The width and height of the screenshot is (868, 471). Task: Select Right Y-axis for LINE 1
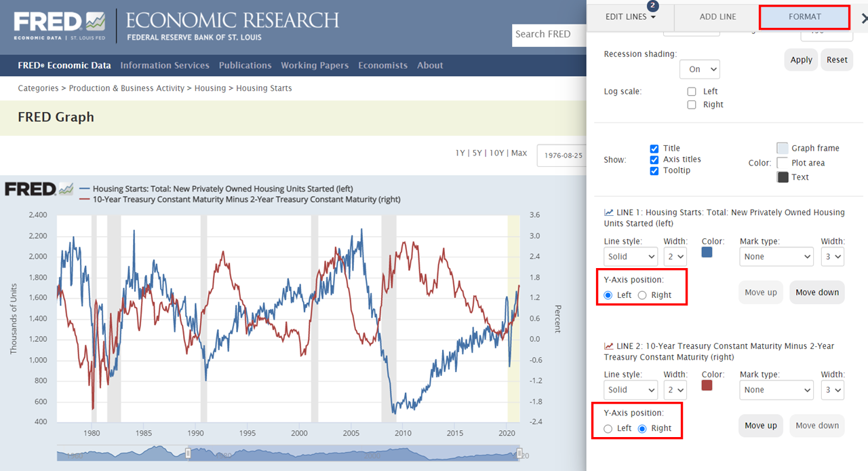[642, 295]
